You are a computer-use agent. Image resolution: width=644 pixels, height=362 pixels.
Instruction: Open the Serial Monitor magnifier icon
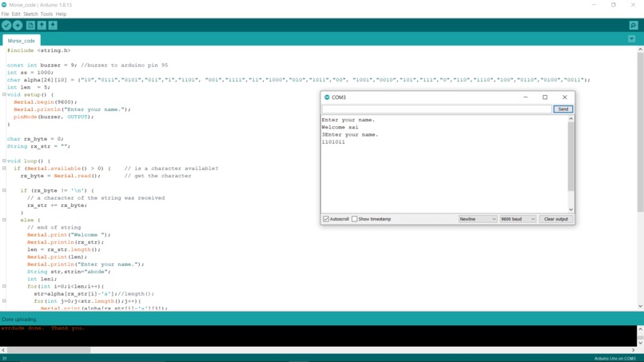click(x=634, y=26)
